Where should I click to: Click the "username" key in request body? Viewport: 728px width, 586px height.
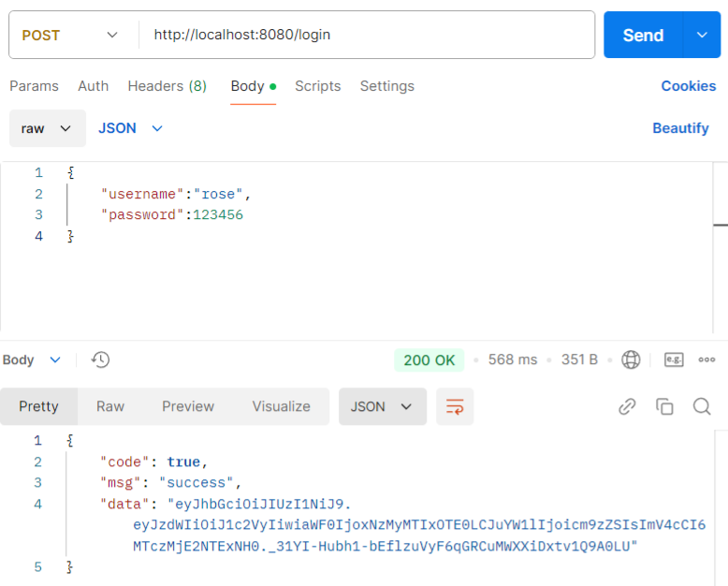[142, 194]
